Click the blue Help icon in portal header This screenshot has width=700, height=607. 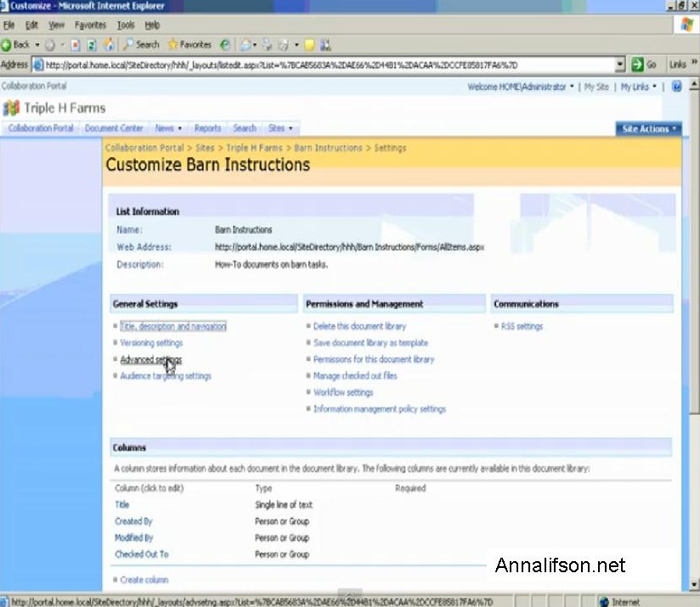[x=677, y=87]
